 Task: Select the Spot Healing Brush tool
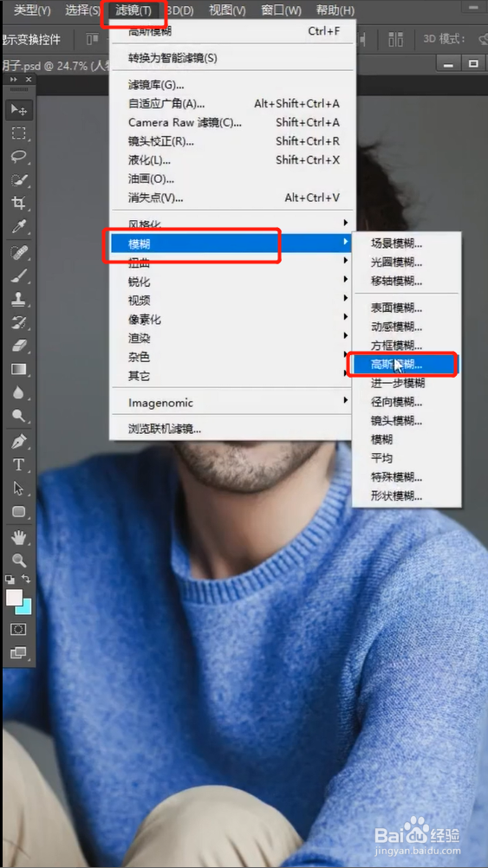(x=19, y=253)
